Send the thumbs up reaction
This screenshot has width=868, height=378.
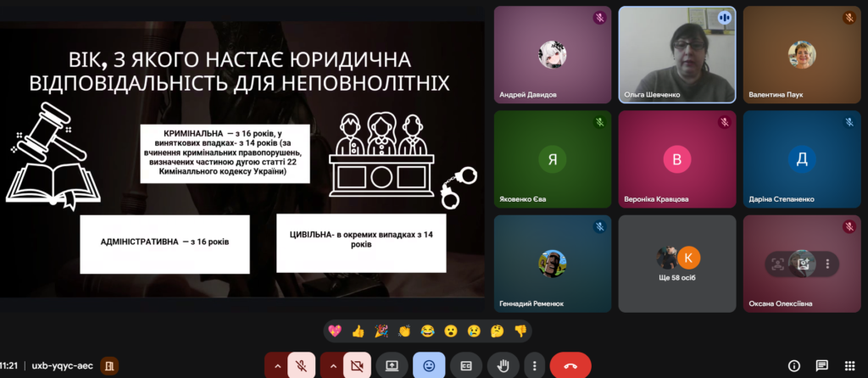(x=358, y=330)
